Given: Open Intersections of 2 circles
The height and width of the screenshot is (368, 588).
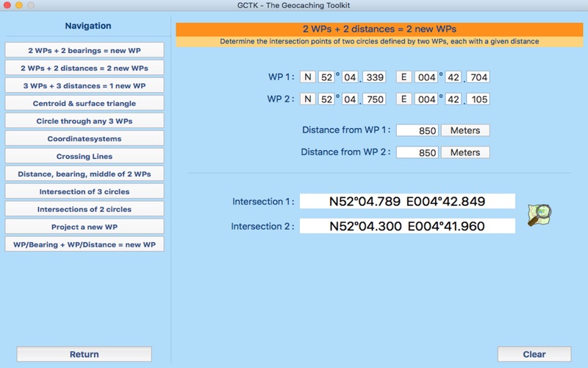Looking at the screenshot, I should pos(85,209).
